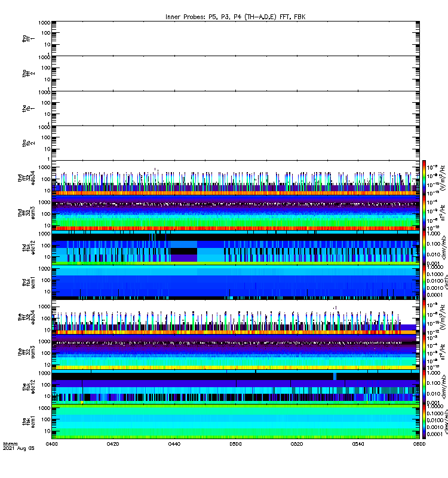
Task: Click the empty tha fff 1 plot panel
Action: 235,38
